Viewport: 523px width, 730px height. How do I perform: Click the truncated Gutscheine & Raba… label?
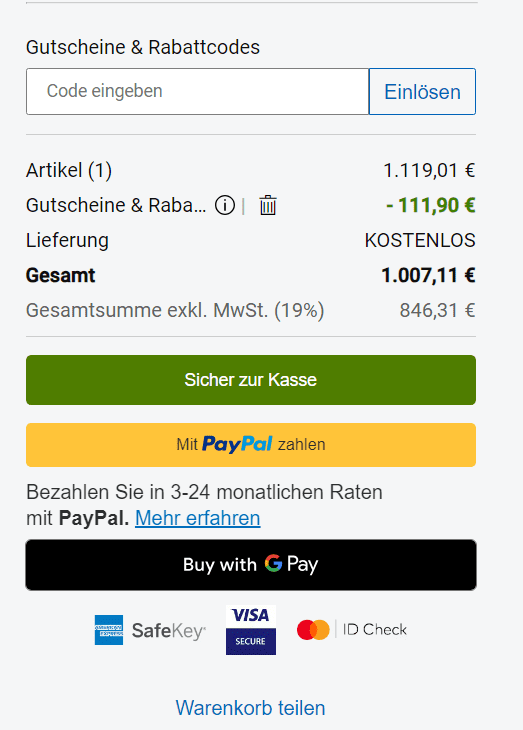click(116, 205)
